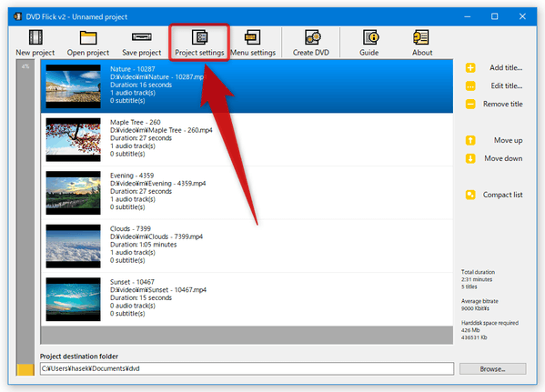This screenshot has width=545, height=392.
Task: Toggle Compact list view via its label
Action: pyautogui.click(x=502, y=195)
